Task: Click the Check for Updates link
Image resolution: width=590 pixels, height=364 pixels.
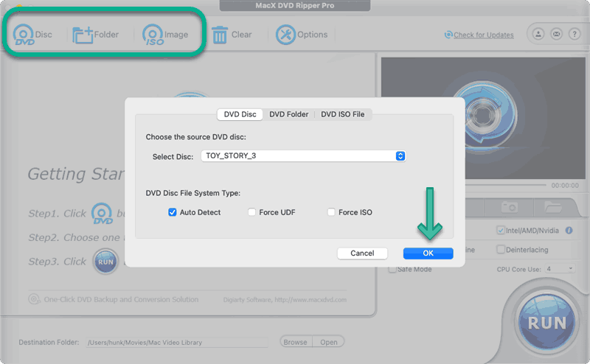Action: click(x=483, y=35)
